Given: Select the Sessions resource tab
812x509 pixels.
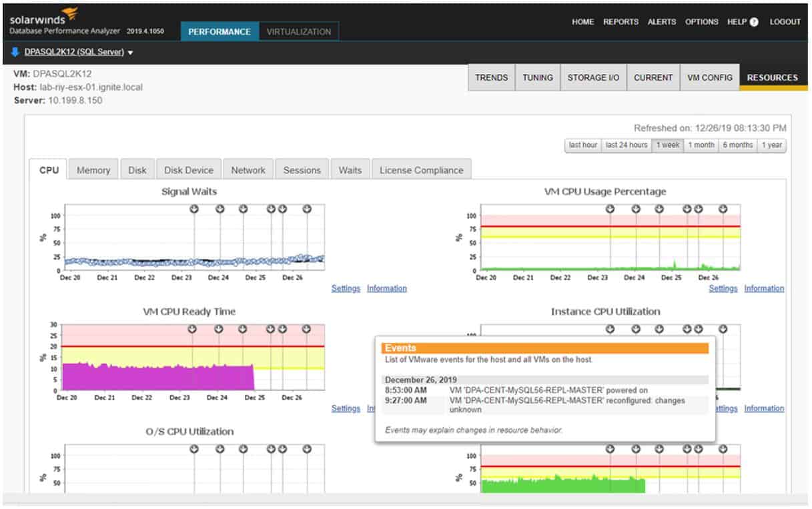Looking at the screenshot, I should click(x=302, y=170).
